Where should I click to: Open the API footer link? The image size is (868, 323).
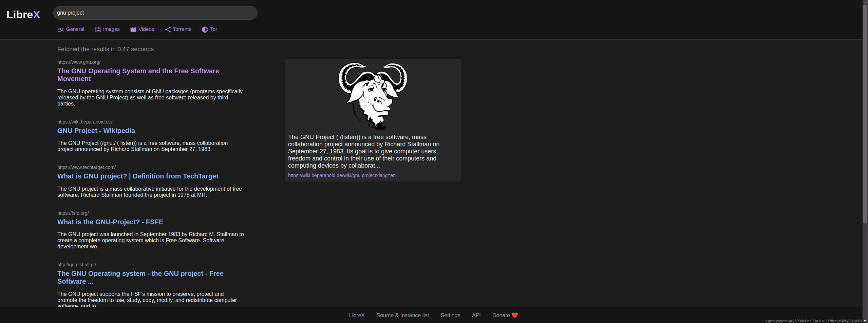[x=476, y=315]
